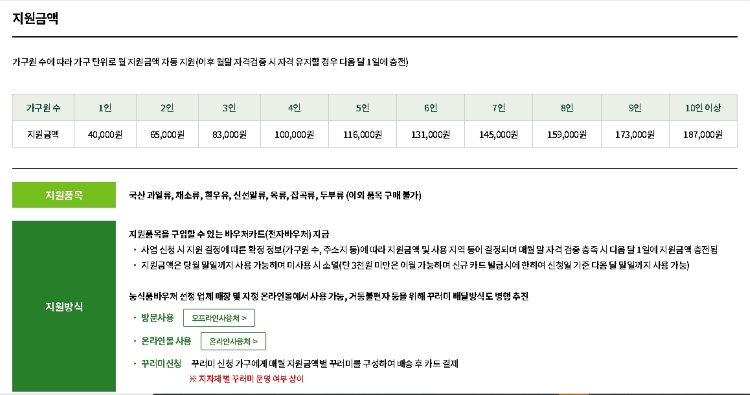750x395 pixels.
Task: Select the 5인 column header
Action: 363,108
